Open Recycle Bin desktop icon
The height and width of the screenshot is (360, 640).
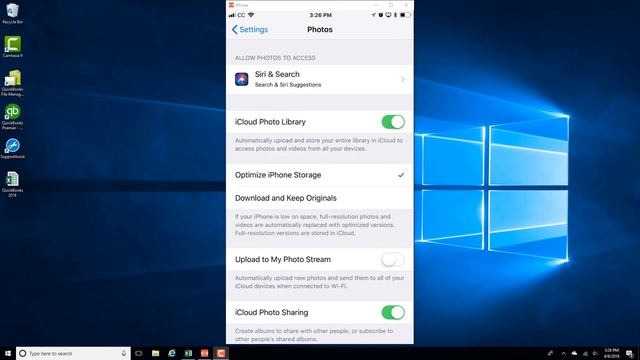pyautogui.click(x=13, y=13)
